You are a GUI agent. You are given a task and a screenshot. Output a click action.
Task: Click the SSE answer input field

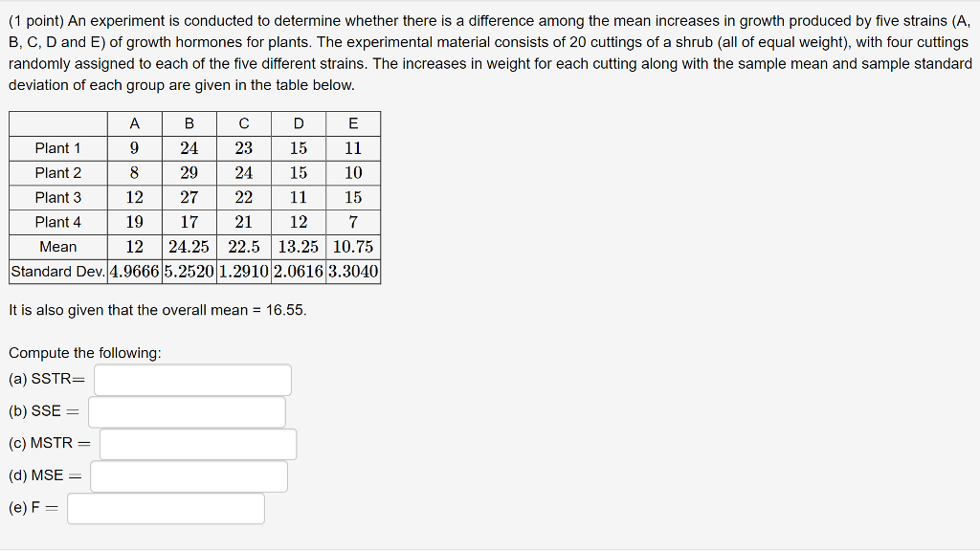pyautogui.click(x=187, y=411)
